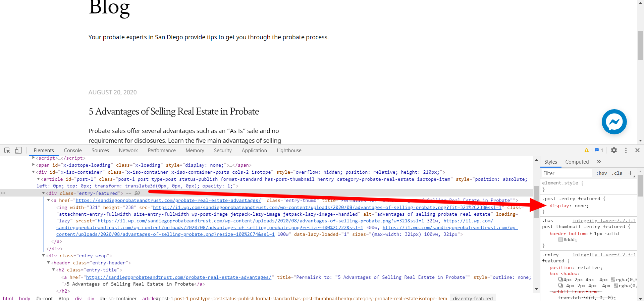Open DevTools settings gear
The width and height of the screenshot is (644, 301).
(x=614, y=150)
